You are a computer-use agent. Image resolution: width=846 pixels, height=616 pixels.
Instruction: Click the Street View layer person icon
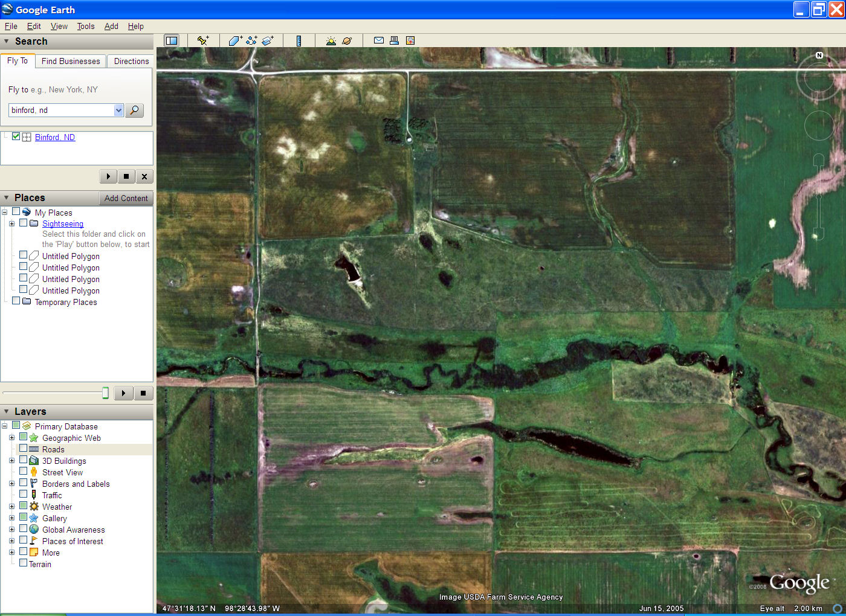34,472
